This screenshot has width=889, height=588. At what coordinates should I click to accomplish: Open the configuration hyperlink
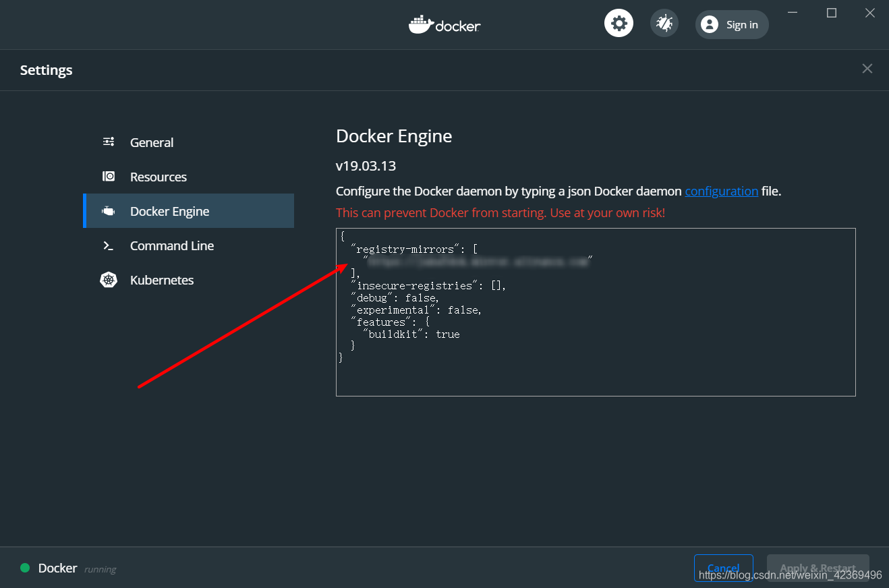tap(721, 191)
